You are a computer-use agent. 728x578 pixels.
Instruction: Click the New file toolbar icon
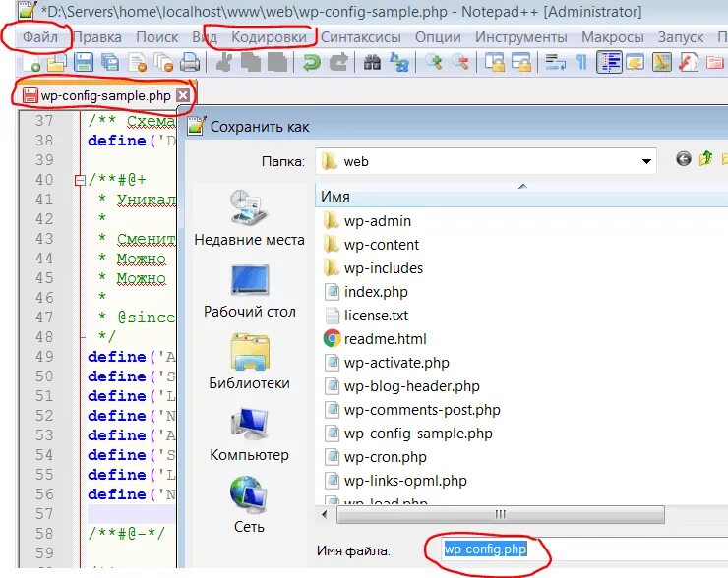coord(30,62)
